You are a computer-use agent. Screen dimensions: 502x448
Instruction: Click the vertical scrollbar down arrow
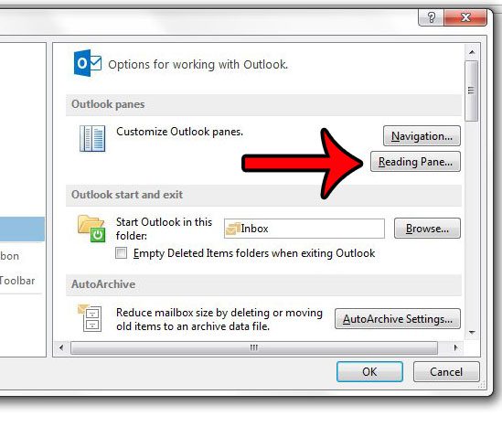(x=472, y=333)
